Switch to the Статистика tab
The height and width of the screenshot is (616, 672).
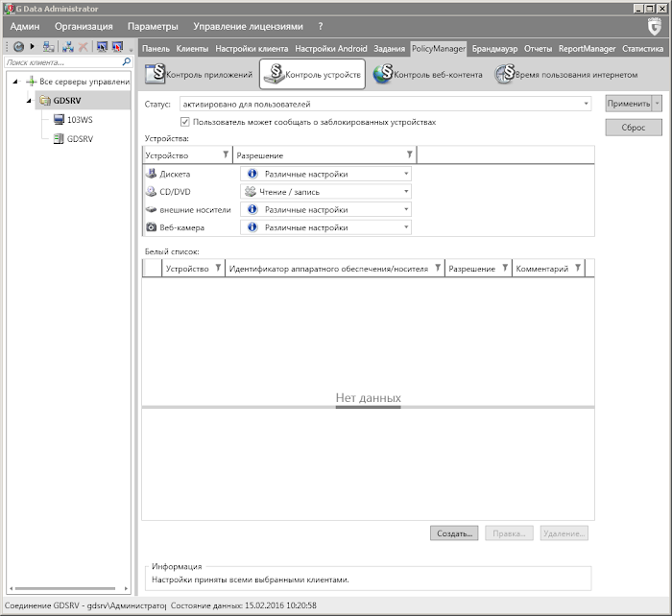point(642,48)
